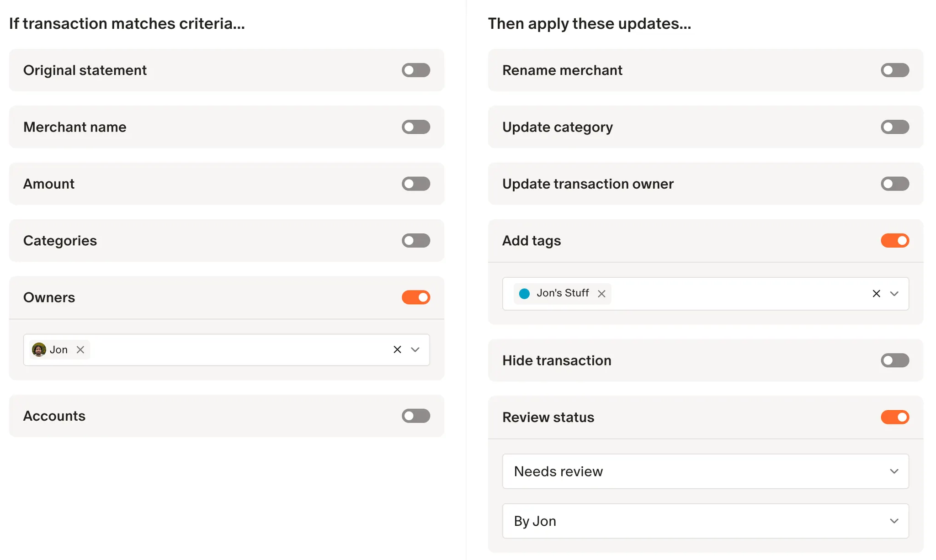Open the By Jon reviewer dropdown

(x=705, y=521)
